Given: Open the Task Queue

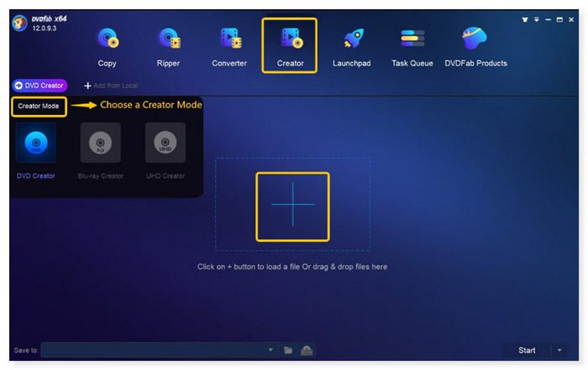Looking at the screenshot, I should (x=412, y=46).
